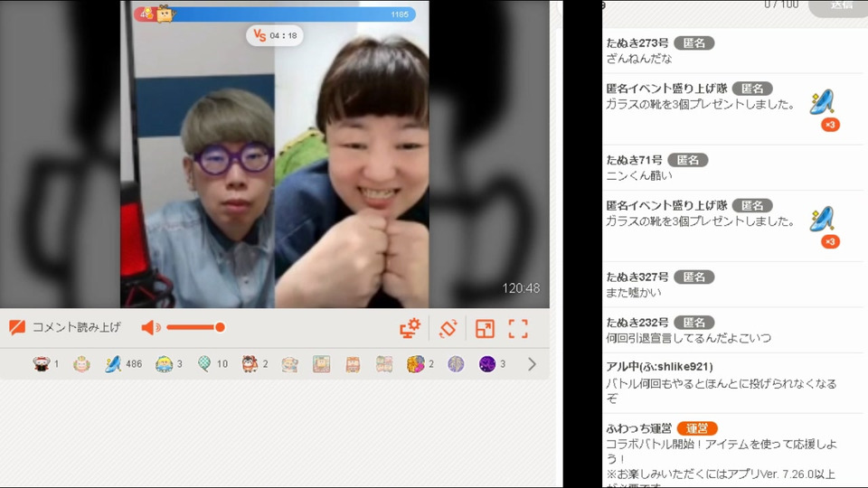Click the comment text ざんねんだな

pos(639,59)
